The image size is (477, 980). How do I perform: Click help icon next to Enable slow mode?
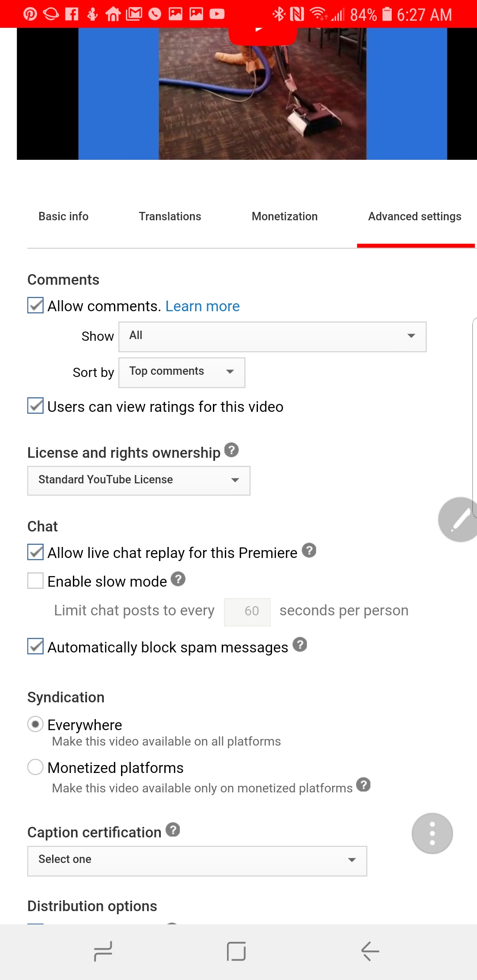tap(178, 579)
